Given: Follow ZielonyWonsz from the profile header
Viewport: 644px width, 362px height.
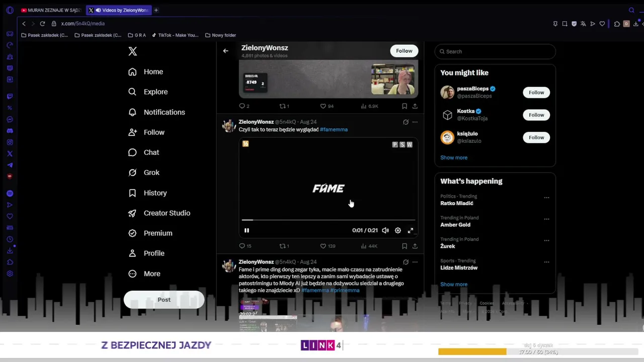Looking at the screenshot, I should tap(404, 51).
